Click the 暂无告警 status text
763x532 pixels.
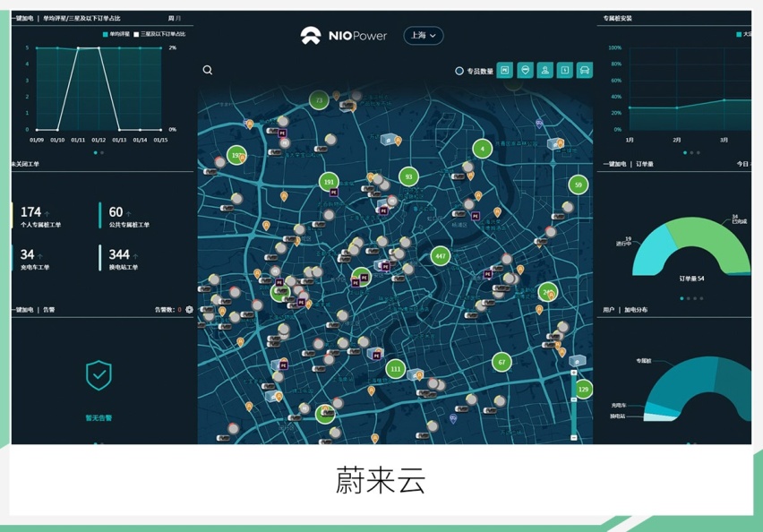pos(99,417)
